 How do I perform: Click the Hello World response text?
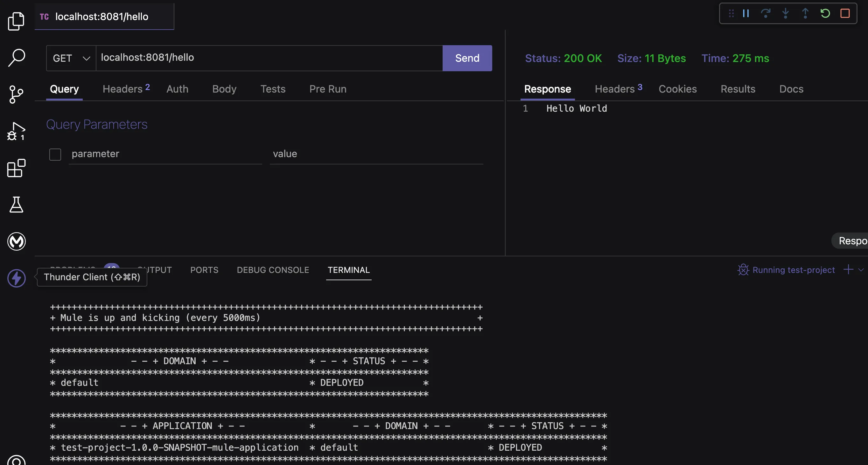[x=577, y=108]
